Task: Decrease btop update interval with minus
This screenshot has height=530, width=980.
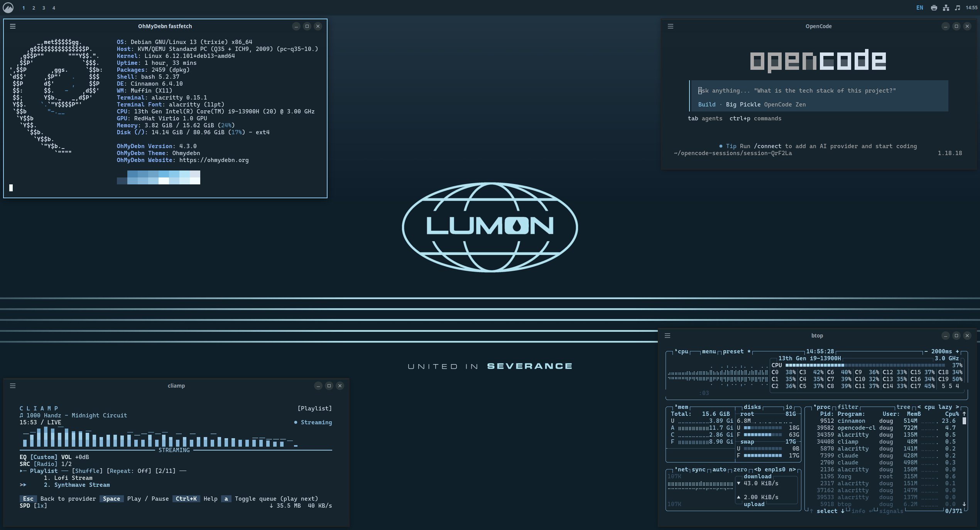Action: (926, 351)
